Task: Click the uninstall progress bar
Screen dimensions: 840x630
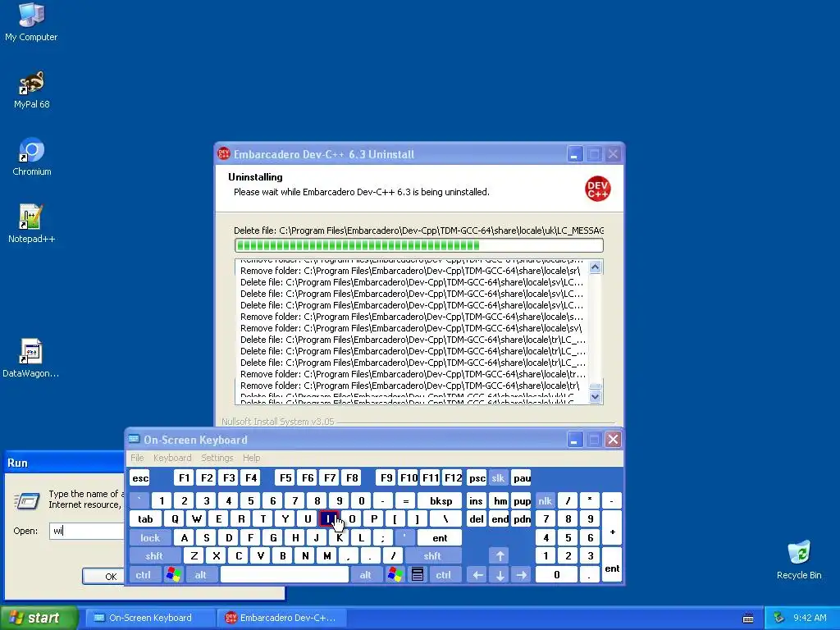Action: click(419, 245)
